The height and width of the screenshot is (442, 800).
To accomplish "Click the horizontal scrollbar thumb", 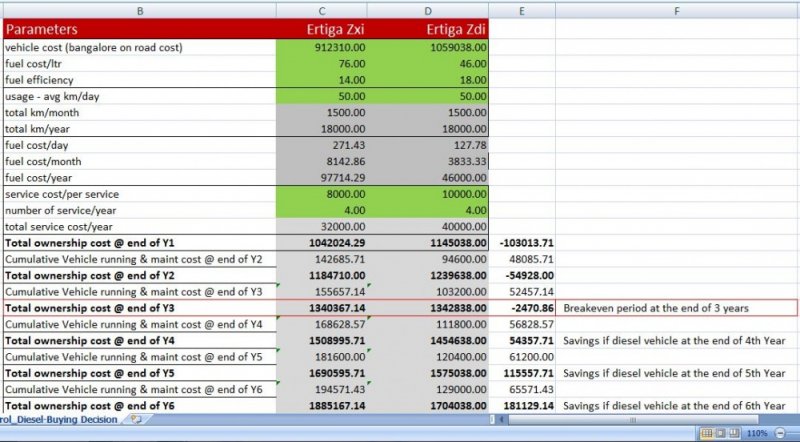I will coord(633,420).
